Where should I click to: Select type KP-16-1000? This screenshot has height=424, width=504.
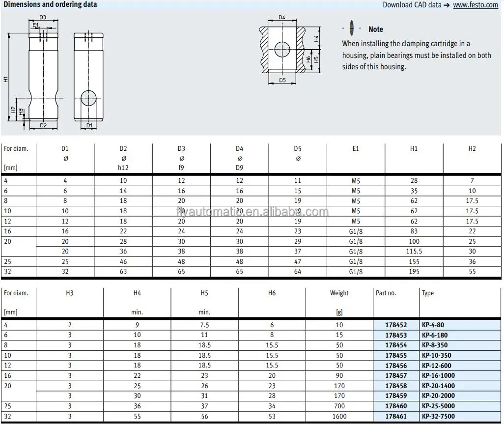click(x=439, y=376)
